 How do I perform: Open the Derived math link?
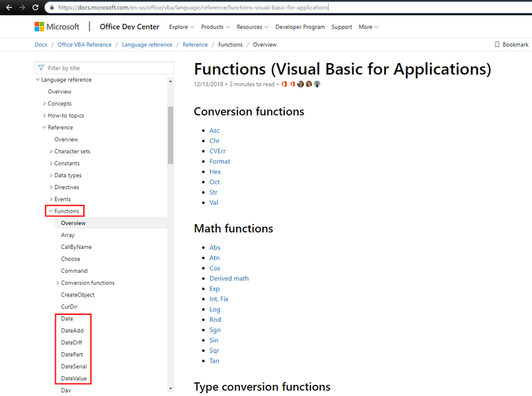[x=229, y=278]
